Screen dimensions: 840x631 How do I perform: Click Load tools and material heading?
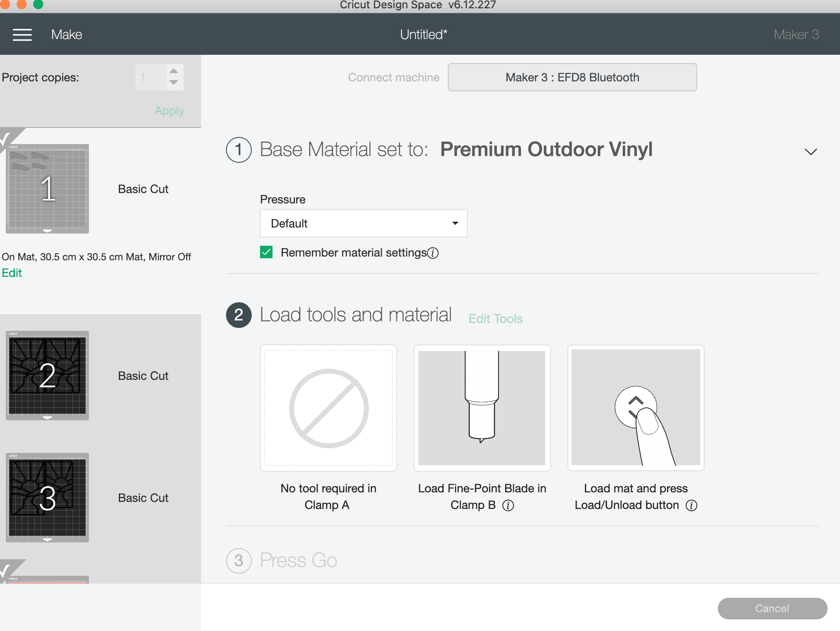(356, 315)
